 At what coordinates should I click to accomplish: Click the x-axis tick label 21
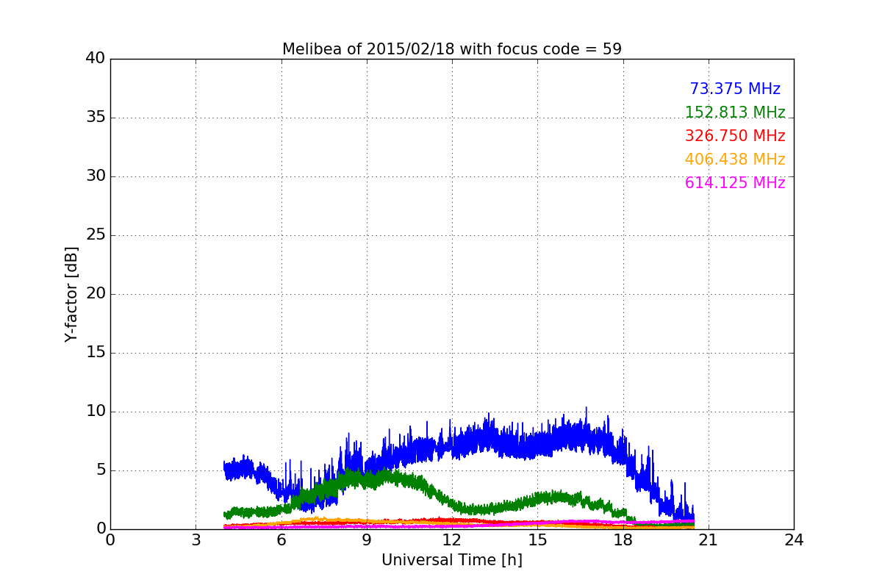pyautogui.click(x=709, y=540)
